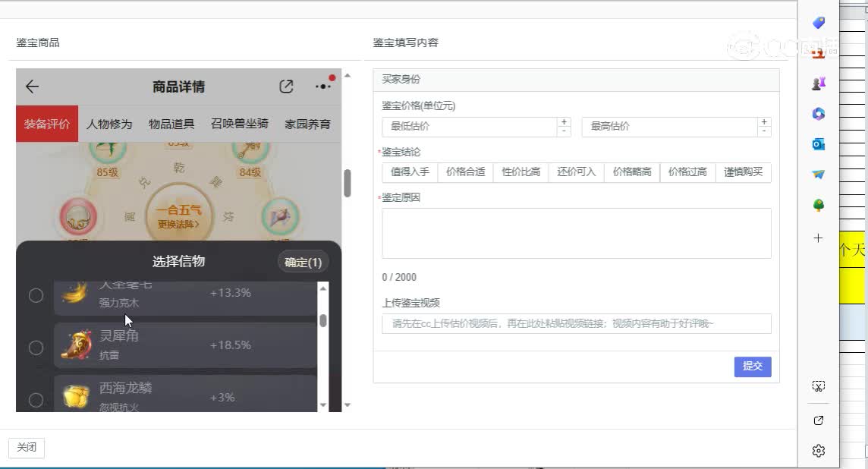Select the 84级 icon at top right
This screenshot has width=868, height=469.
click(x=250, y=150)
